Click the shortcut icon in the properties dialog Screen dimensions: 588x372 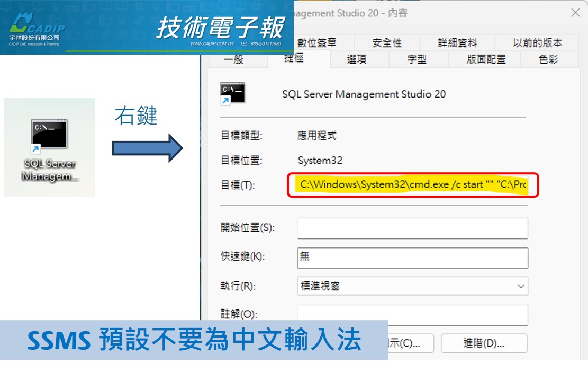(232, 93)
